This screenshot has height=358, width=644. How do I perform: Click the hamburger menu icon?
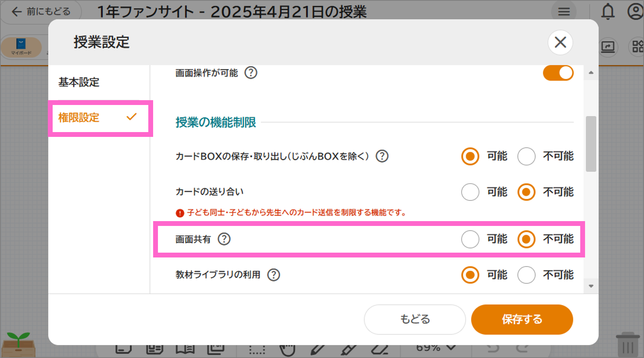564,12
